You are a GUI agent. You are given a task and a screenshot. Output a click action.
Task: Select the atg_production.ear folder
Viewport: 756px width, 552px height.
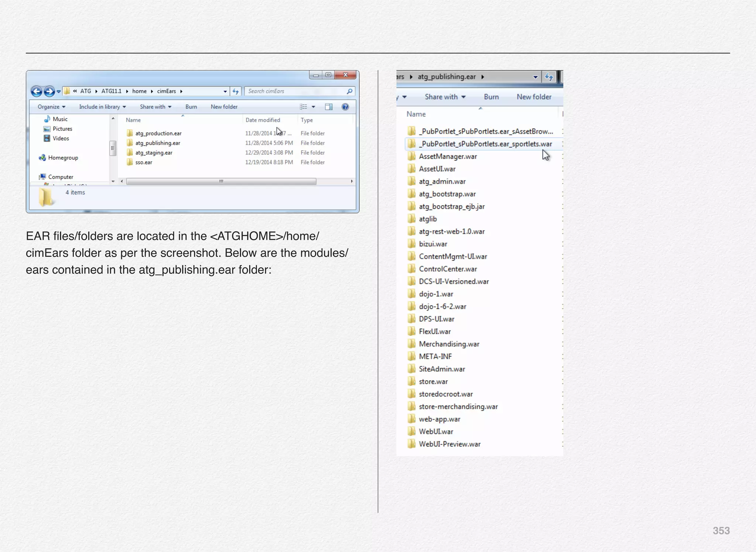tap(154, 133)
